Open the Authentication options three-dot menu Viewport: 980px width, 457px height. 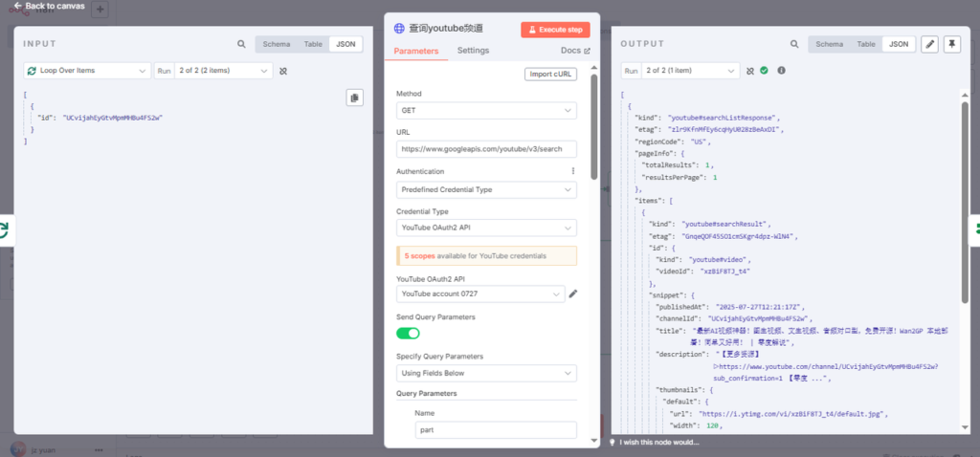tap(573, 171)
